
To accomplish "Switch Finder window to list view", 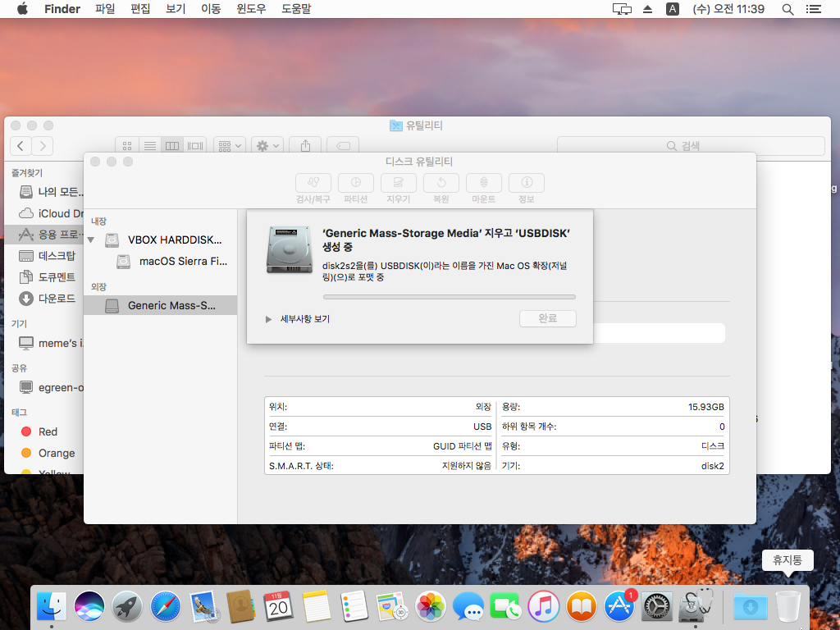I will click(150, 146).
